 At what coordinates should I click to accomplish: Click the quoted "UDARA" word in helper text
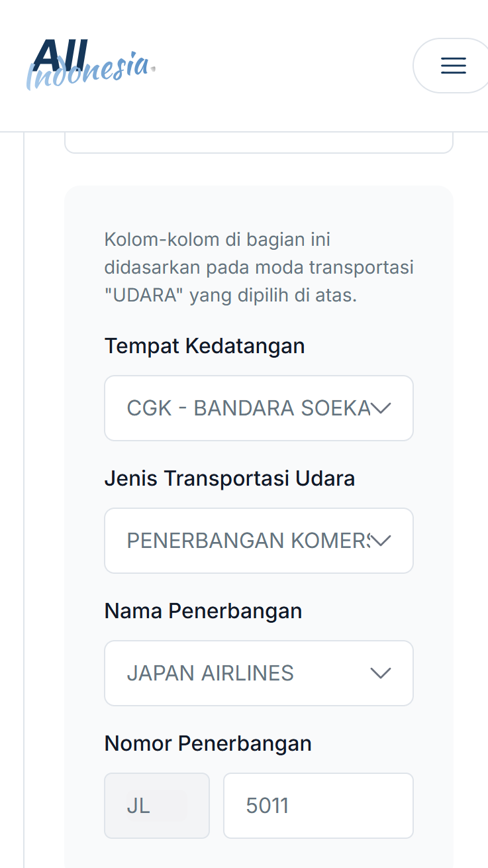pyautogui.click(x=144, y=296)
